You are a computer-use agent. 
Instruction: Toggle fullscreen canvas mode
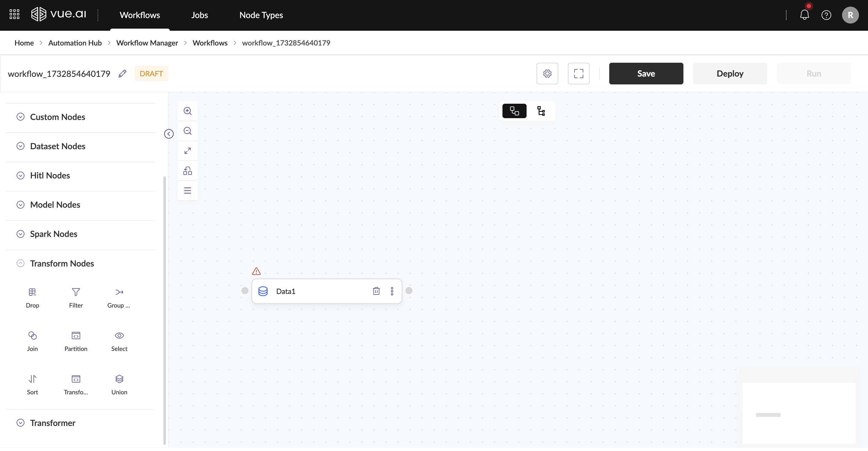click(x=578, y=74)
